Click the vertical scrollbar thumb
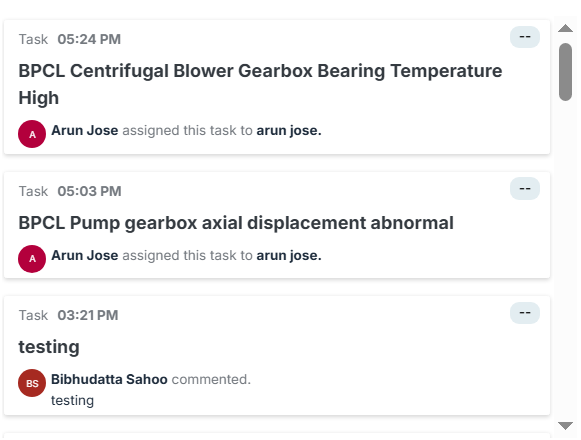This screenshot has width=581, height=440. 565,72
